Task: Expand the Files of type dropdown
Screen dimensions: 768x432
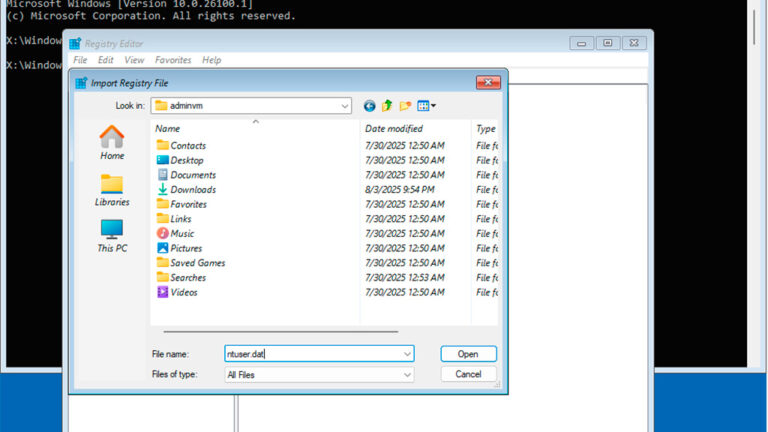Action: coord(407,375)
